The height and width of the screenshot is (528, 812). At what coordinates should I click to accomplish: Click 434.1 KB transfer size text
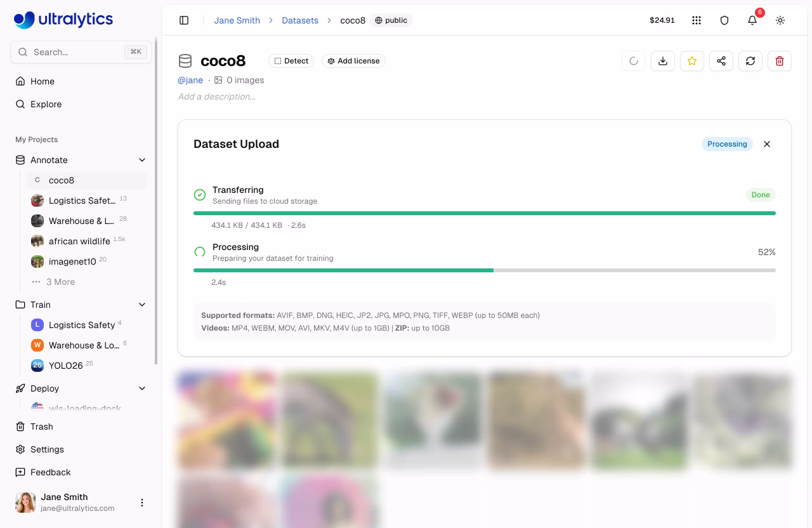(x=247, y=225)
